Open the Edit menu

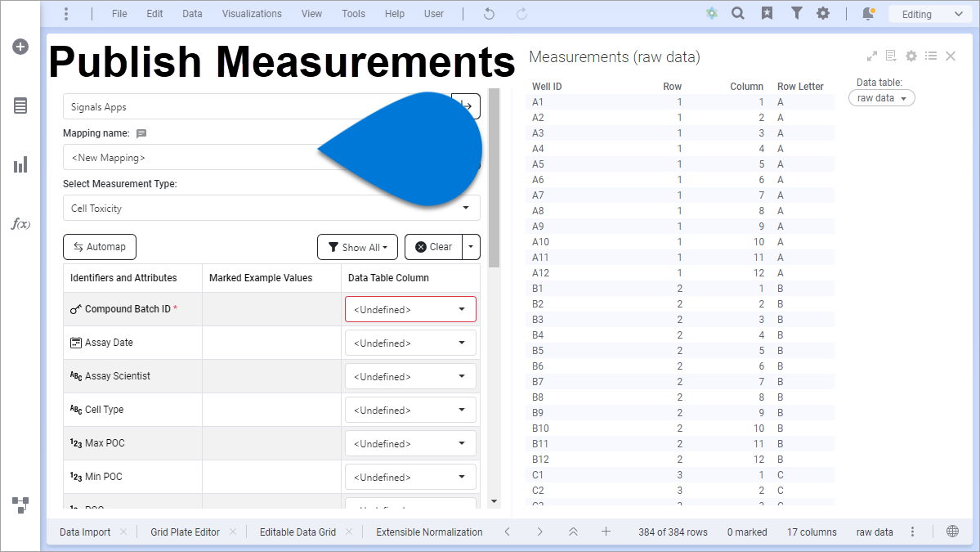click(155, 14)
